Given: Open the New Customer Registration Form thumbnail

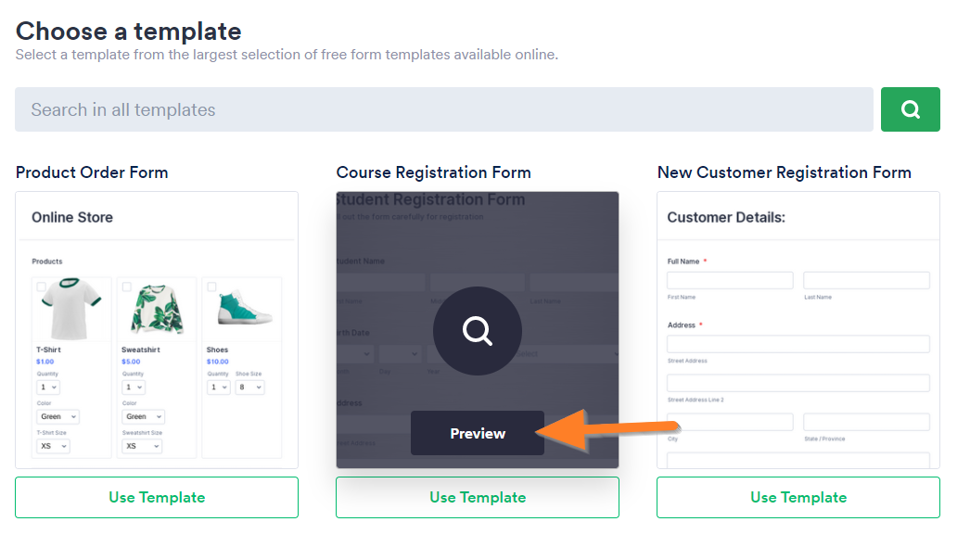Looking at the screenshot, I should coord(798,329).
